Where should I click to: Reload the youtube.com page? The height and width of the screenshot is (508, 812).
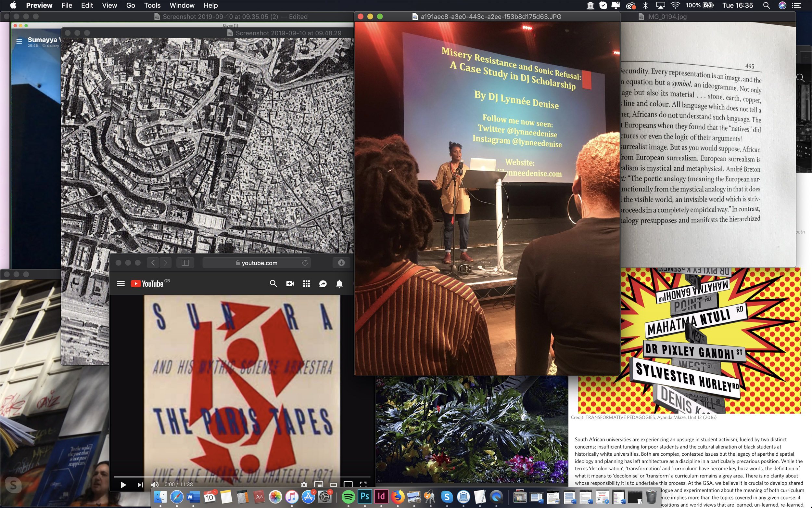click(x=305, y=263)
